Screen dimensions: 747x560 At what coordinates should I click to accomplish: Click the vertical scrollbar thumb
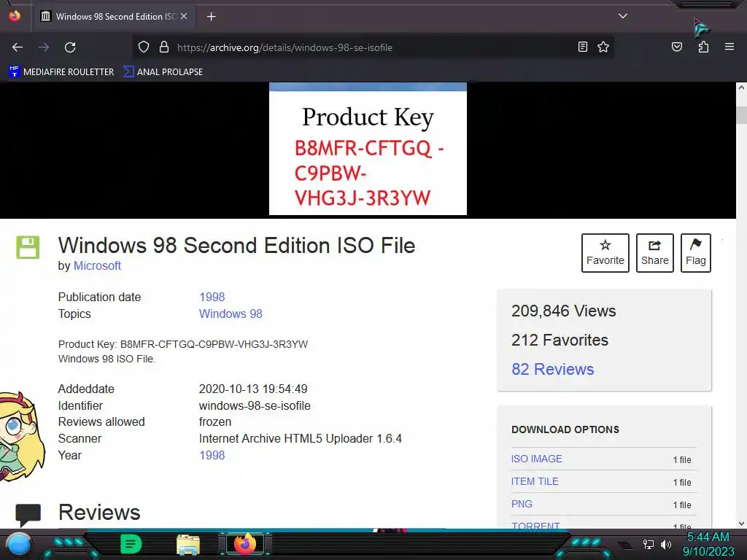coord(741,114)
